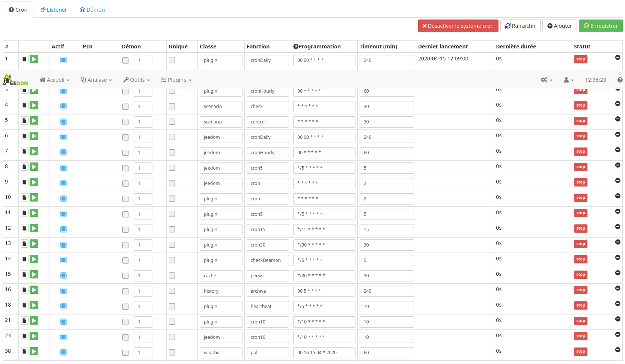Stop the row 1 plugin cronDaily cron
This screenshot has width=625, height=364.
pyautogui.click(x=580, y=59)
